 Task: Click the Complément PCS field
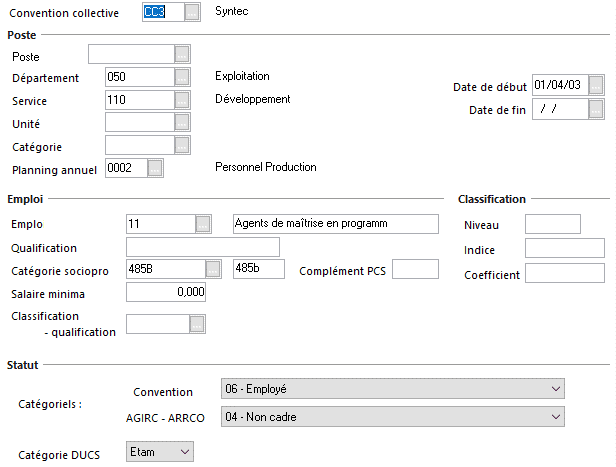415,269
